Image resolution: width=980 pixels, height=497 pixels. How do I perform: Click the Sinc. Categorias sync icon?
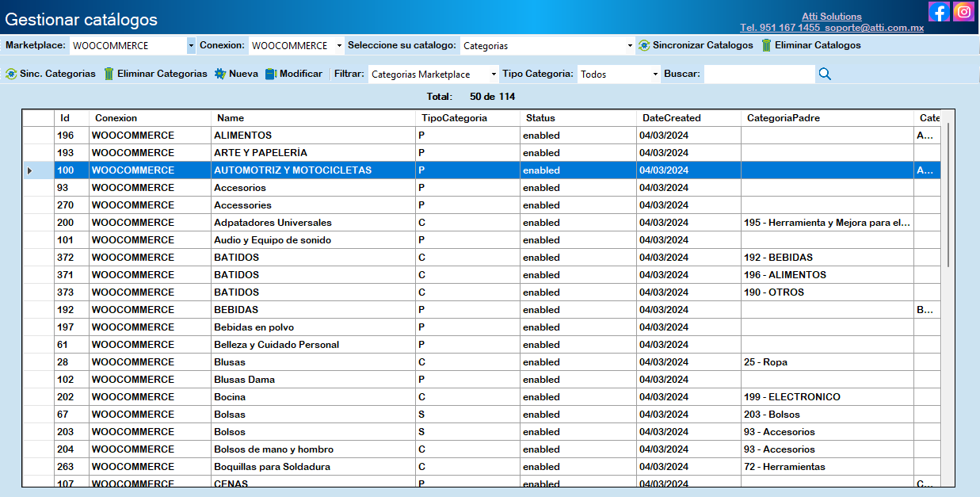coord(11,74)
